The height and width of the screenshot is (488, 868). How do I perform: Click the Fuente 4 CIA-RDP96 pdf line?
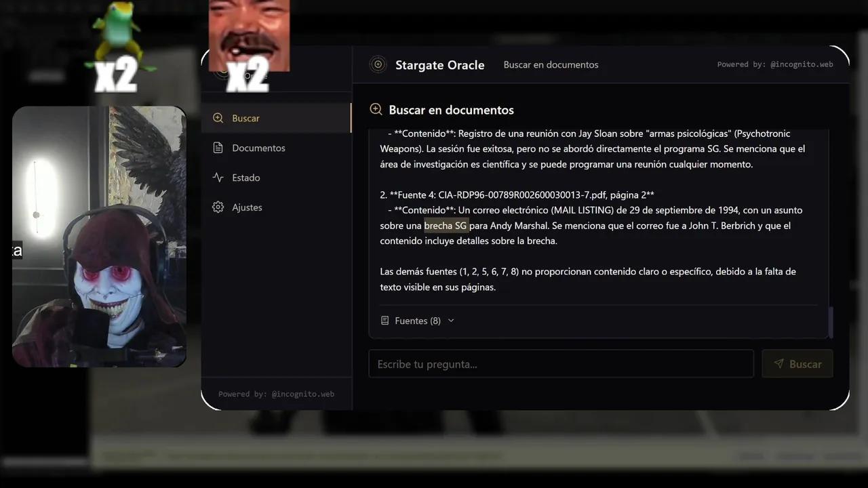[x=517, y=195]
